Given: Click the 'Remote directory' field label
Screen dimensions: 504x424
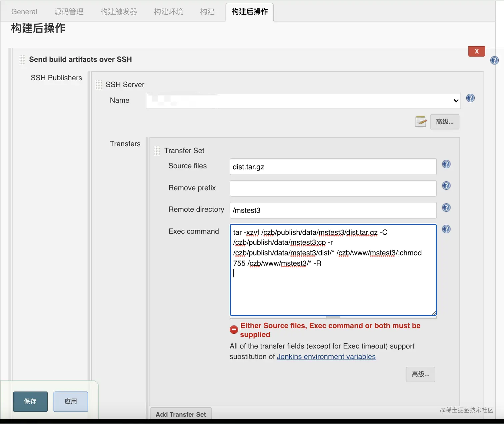Looking at the screenshot, I should pyautogui.click(x=196, y=210).
